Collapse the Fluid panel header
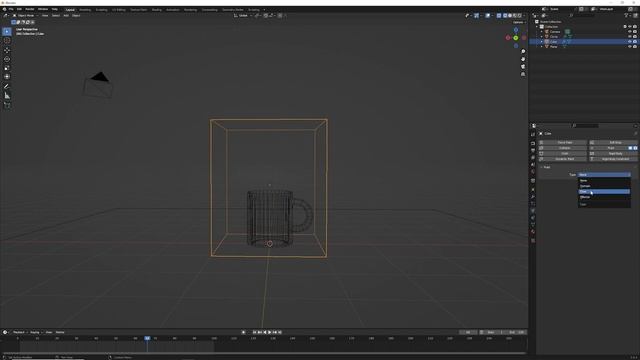This screenshot has width=640, height=360. coord(546,167)
